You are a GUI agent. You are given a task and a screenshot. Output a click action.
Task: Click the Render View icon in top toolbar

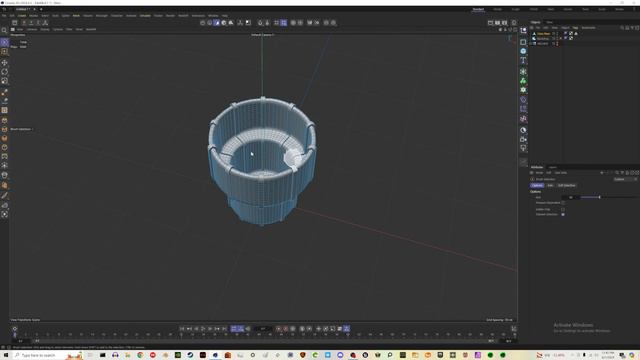[x=490, y=23]
